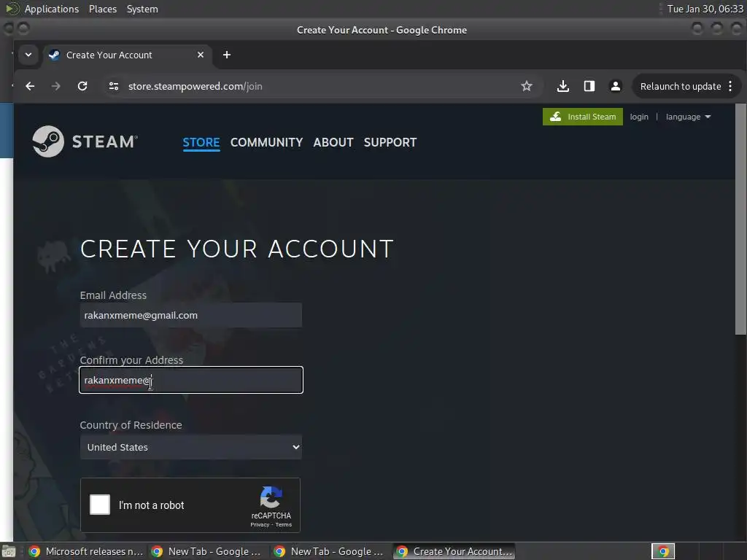Screen dimensions: 747x560
Task: Select Create Your Account taskbar window
Action: pyautogui.click(x=454, y=551)
